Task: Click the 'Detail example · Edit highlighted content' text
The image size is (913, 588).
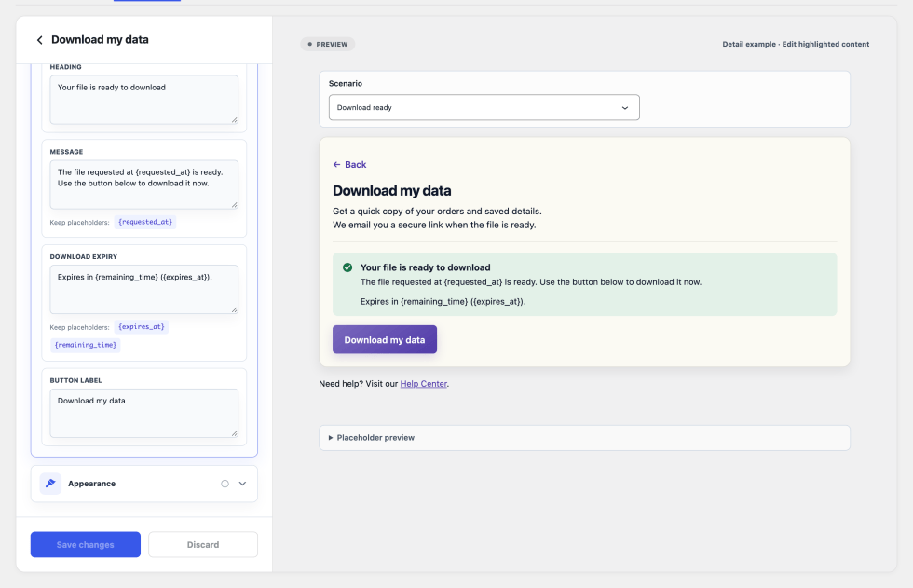Action: click(x=796, y=44)
